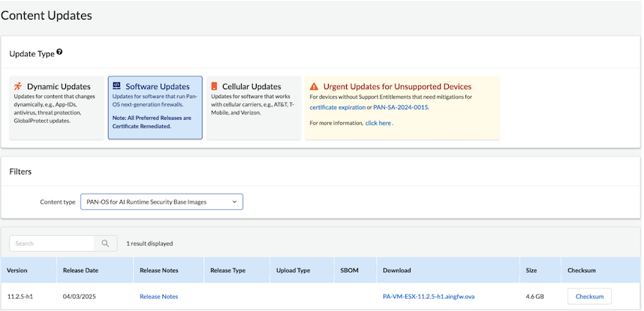Open the Content type dropdown
Screen dimensions: 644x311
tap(161, 202)
